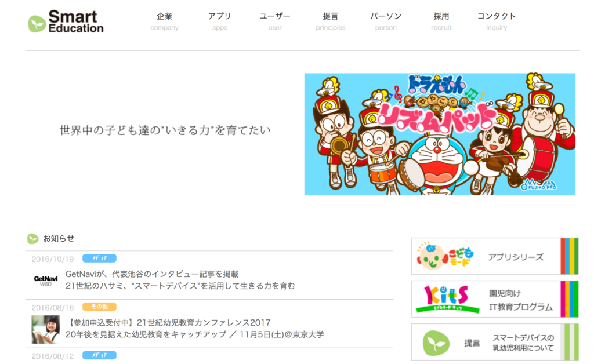The width and height of the screenshot is (594, 364).
Task: Go to the 採用 recruit page
Action: click(x=441, y=21)
